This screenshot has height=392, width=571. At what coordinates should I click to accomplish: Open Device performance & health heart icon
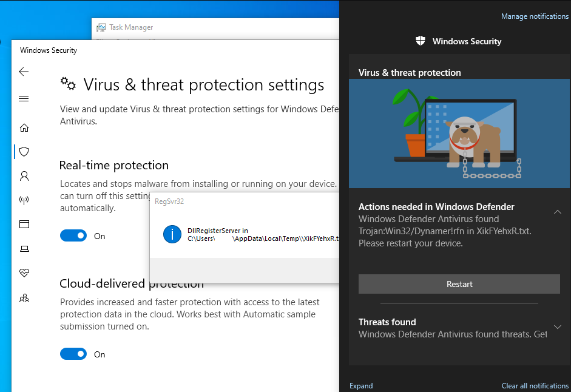click(x=24, y=273)
